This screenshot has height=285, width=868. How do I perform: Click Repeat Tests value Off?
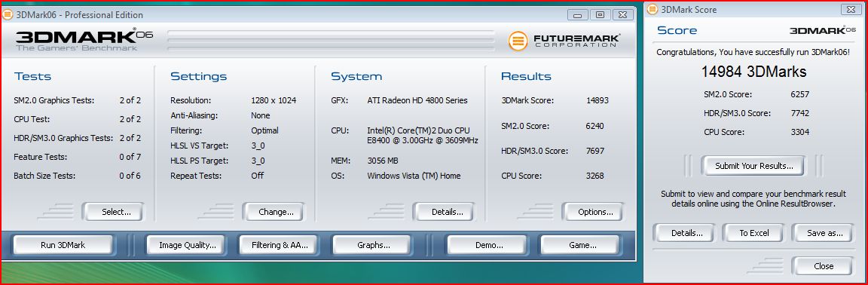click(257, 176)
